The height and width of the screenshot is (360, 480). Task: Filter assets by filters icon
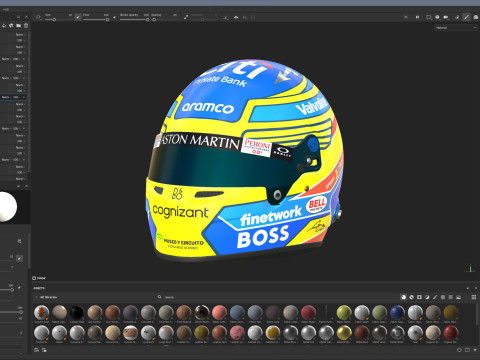click(427, 297)
